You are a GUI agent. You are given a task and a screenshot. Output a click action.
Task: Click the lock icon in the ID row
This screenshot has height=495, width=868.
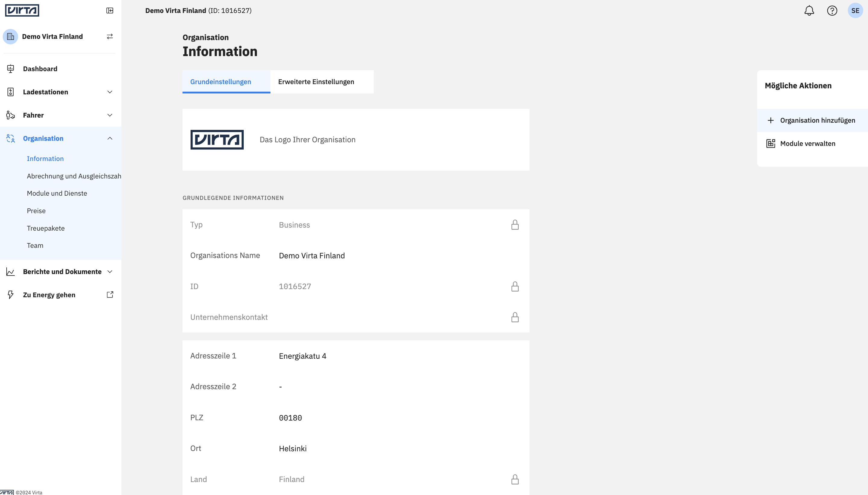(x=515, y=286)
